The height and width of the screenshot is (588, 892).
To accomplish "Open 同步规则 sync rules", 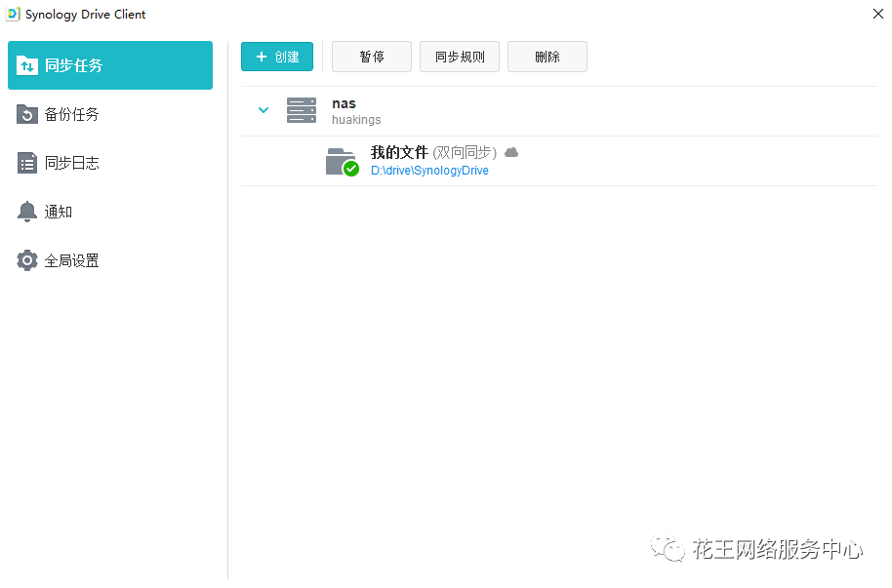I will coord(460,57).
